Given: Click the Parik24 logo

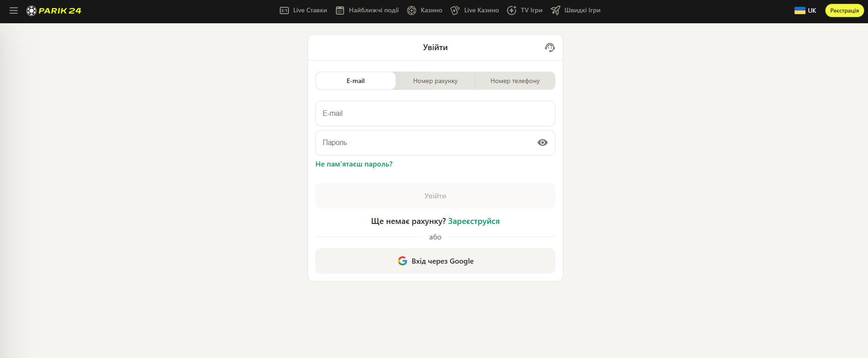Looking at the screenshot, I should point(54,10).
